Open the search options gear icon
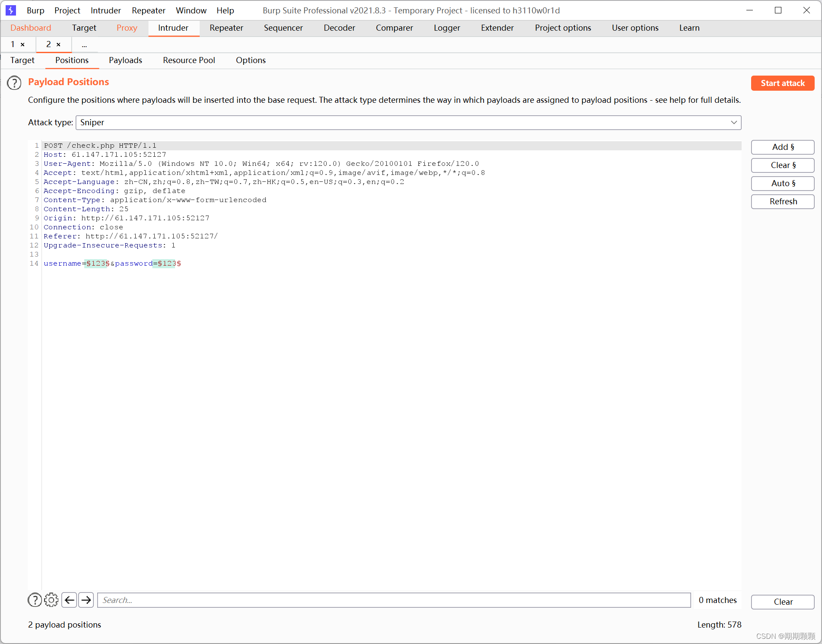822x644 pixels. [51, 600]
